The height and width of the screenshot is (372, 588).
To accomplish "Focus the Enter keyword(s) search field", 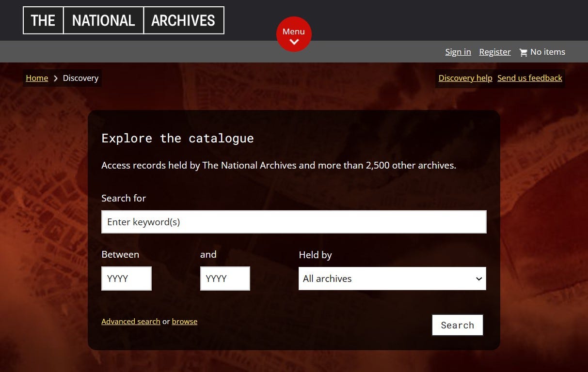I will [294, 222].
